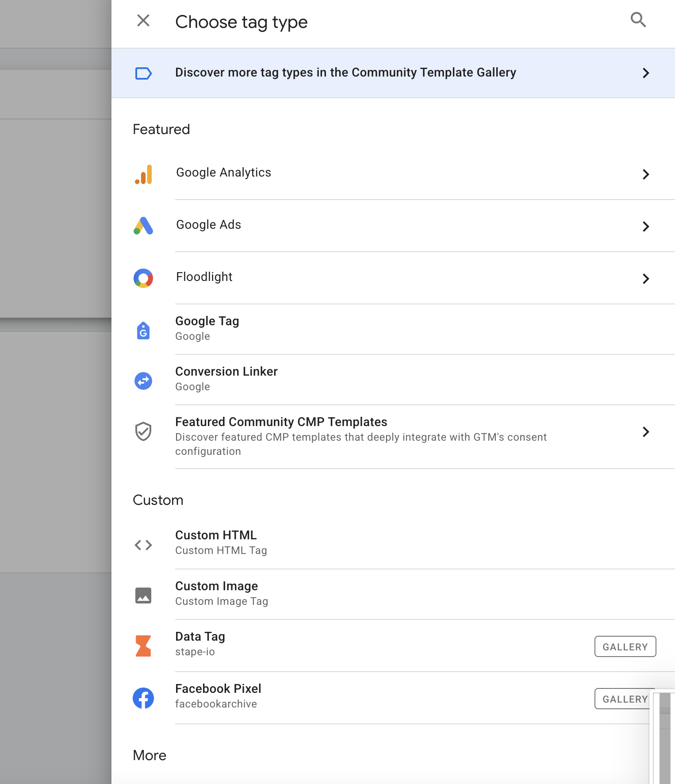Click the Custom HTML code brackets icon
The height and width of the screenshot is (784, 675).
point(143,545)
